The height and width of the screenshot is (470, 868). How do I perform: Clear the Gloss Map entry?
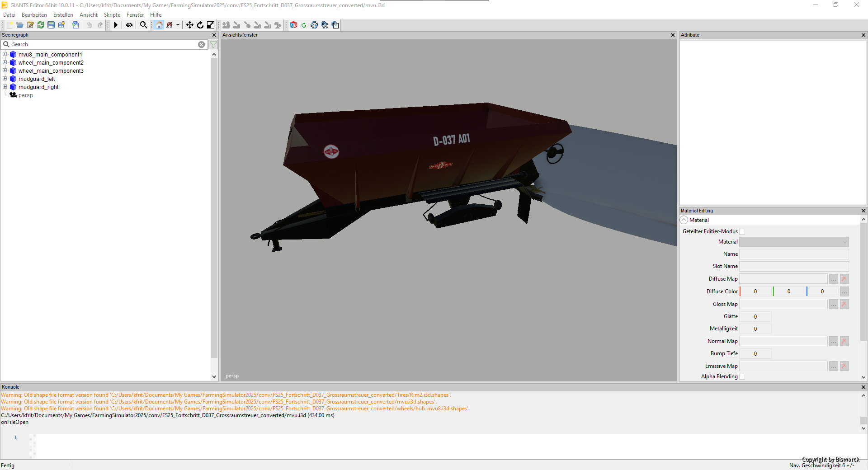click(844, 304)
